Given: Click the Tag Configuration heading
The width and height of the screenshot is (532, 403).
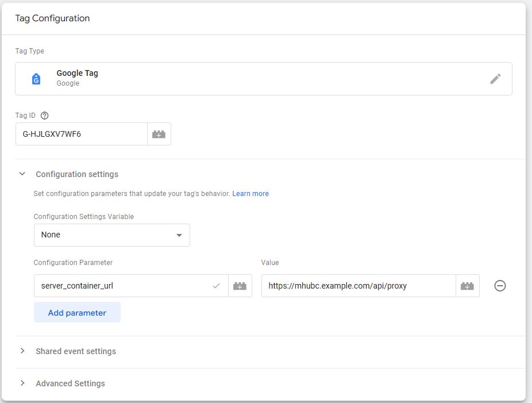Looking at the screenshot, I should point(53,18).
